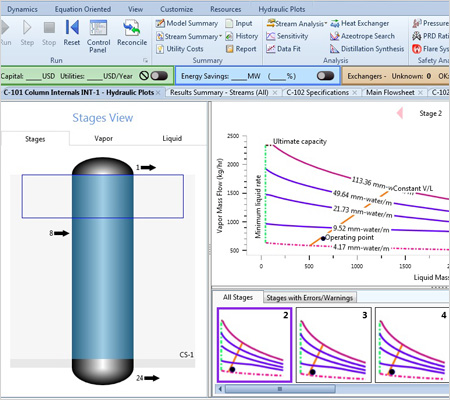The width and height of the screenshot is (450, 400).
Task: Open the Input summary
Action: pos(239,23)
